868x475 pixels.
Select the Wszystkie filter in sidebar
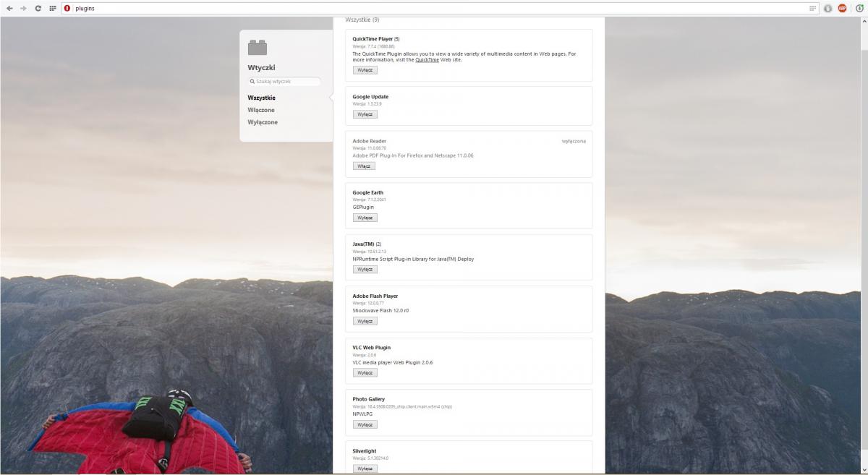pos(261,98)
